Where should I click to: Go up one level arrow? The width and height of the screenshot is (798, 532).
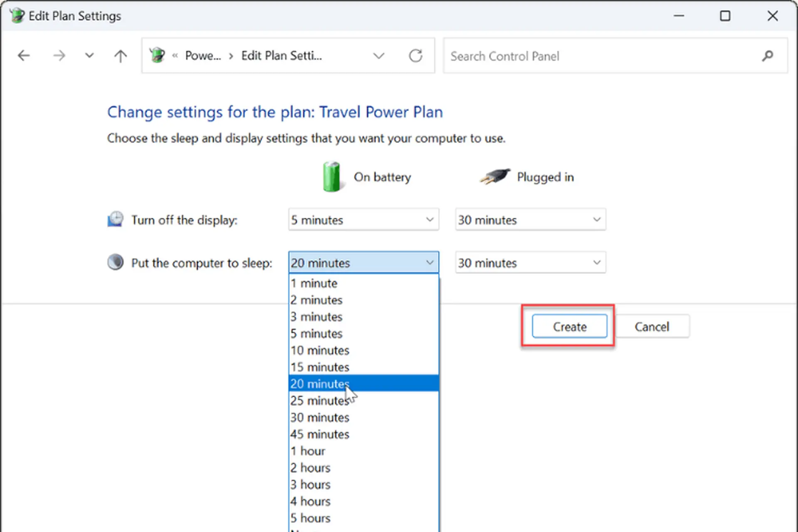[x=121, y=56]
